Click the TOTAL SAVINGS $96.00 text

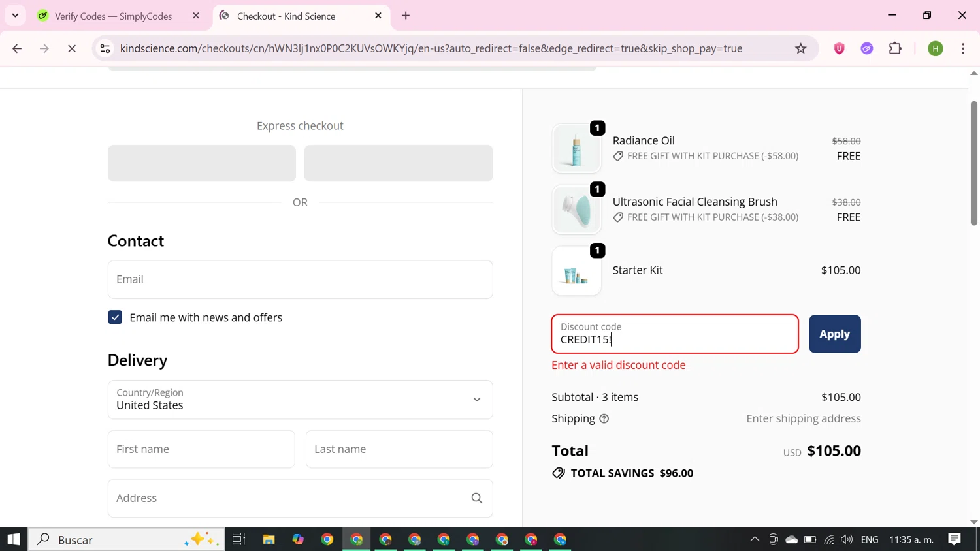tap(632, 473)
